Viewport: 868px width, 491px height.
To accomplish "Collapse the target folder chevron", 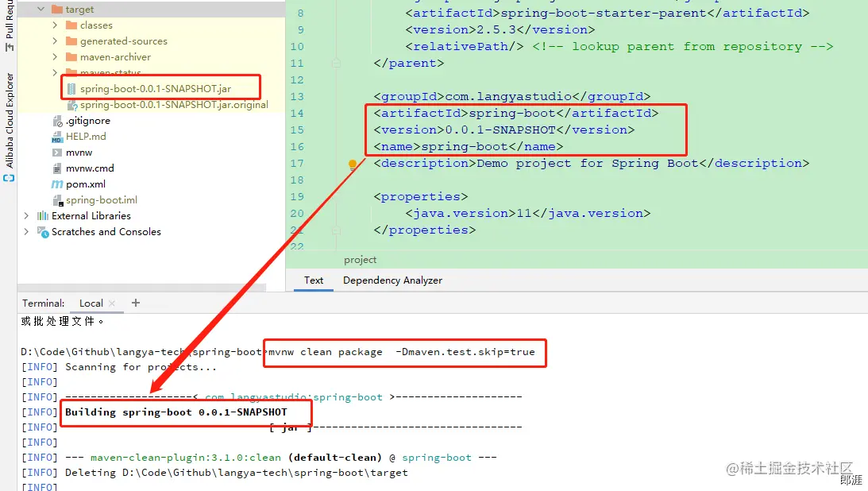I will tap(41, 9).
